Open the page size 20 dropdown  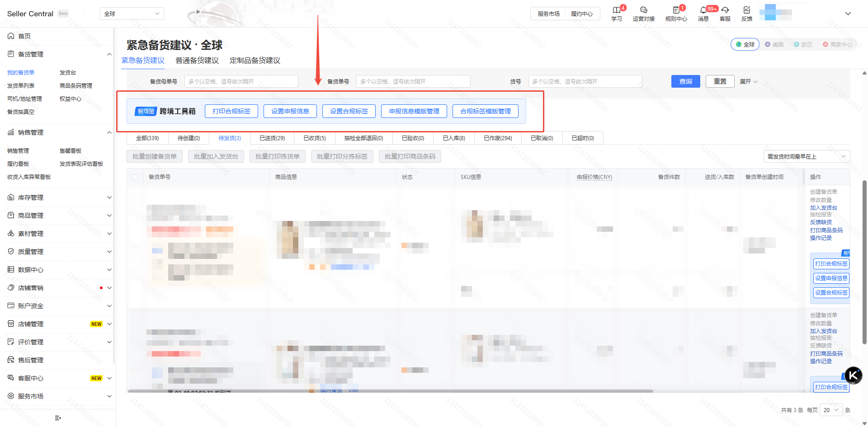831,410
